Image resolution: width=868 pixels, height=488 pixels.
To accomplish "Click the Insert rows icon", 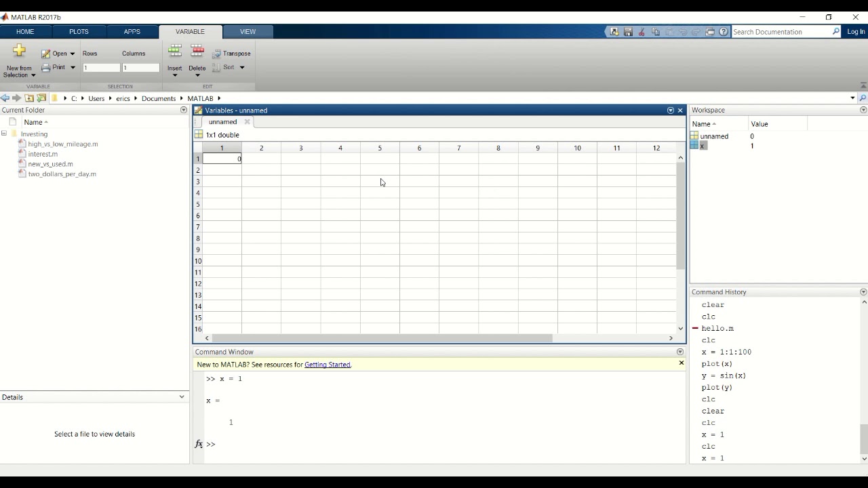I will (174, 51).
